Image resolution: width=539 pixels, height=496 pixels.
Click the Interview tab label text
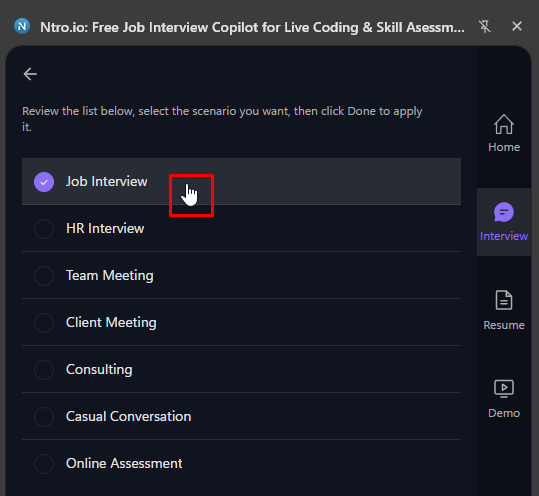(x=504, y=236)
